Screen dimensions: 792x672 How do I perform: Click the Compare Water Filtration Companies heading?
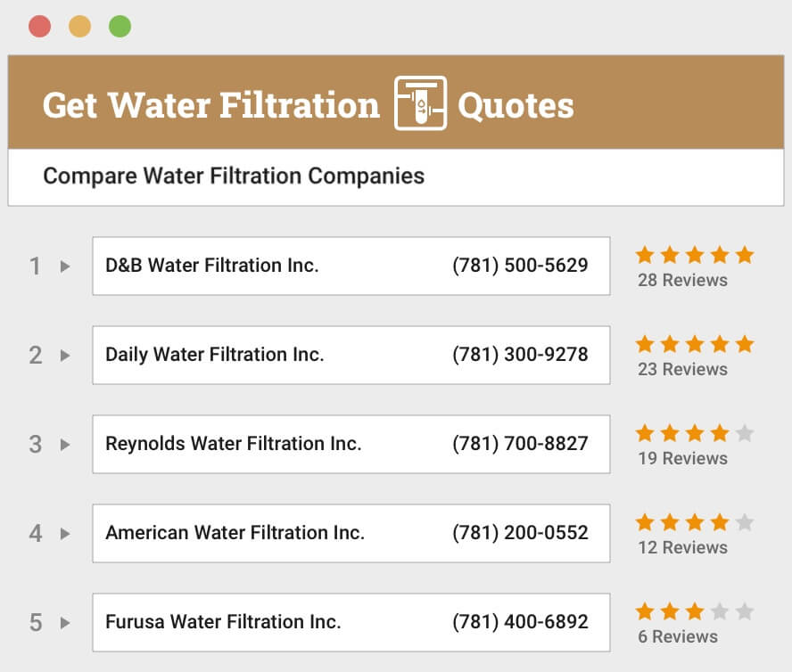[233, 176]
